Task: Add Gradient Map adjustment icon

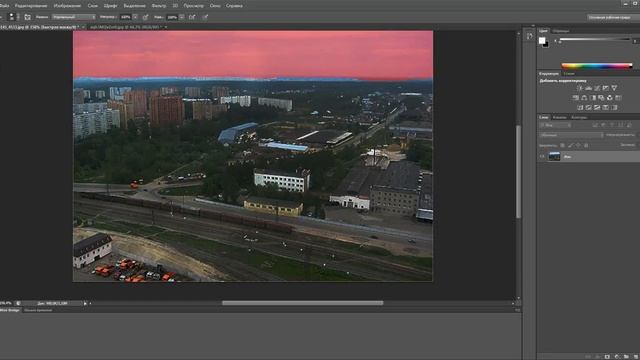Action: (x=606, y=107)
